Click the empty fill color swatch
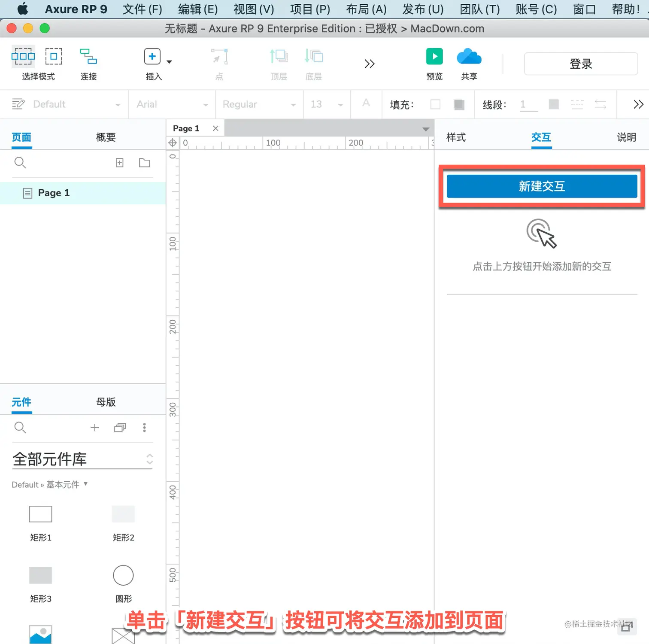This screenshot has height=644, width=649. (x=435, y=104)
